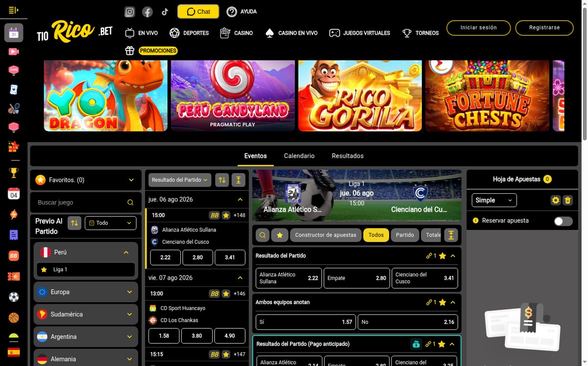Screen dimensions: 588x366
Task: Star the Liga 1 league
Action: click(44, 269)
